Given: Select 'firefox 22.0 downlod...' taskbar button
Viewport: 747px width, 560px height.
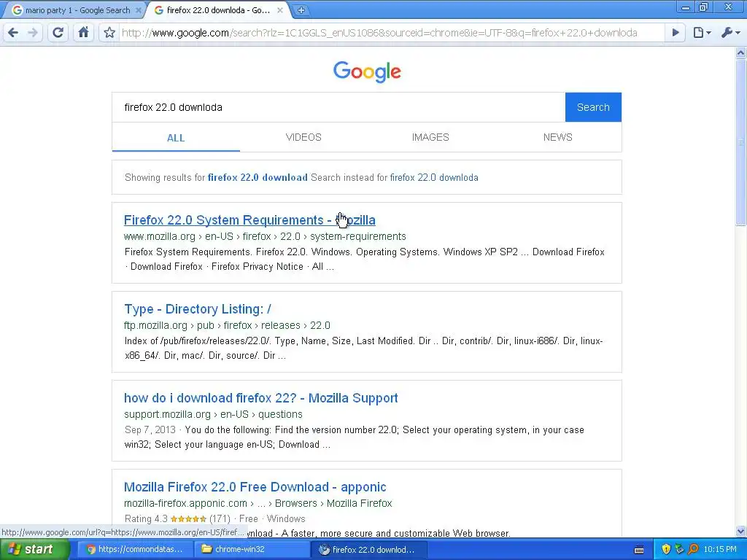Looking at the screenshot, I should (x=368, y=550).
